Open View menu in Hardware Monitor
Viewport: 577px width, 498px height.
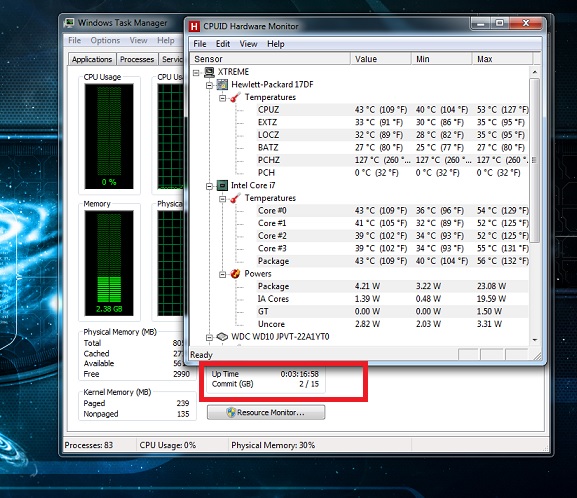pyautogui.click(x=248, y=44)
